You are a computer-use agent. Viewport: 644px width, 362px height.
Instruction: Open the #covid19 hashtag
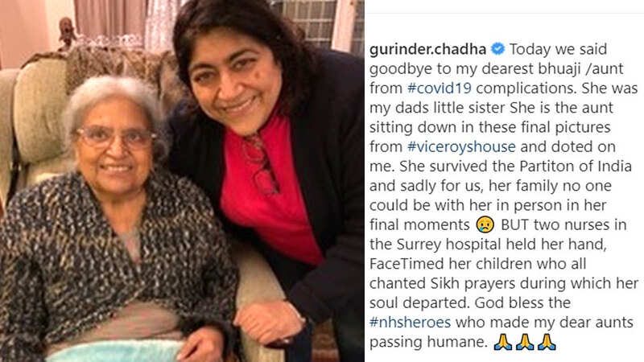(440, 88)
